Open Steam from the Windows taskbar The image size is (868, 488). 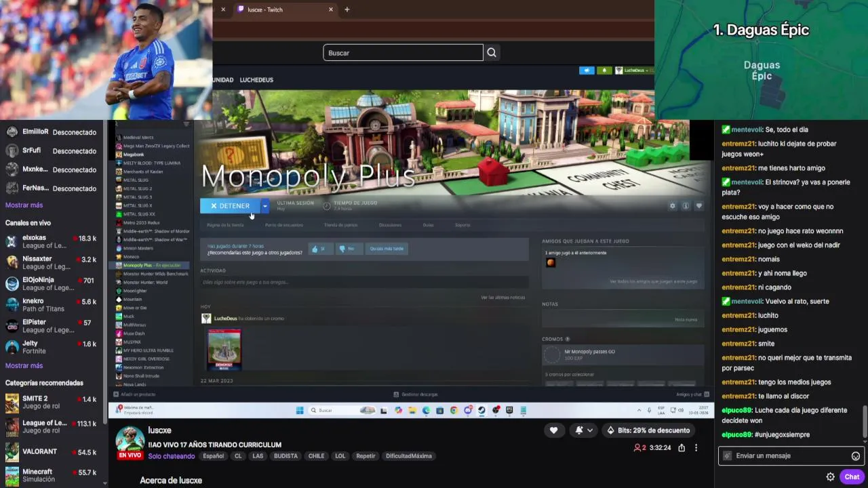coord(481,410)
